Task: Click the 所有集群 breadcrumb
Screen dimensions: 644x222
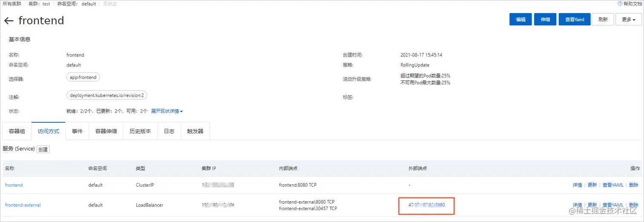Action: point(12,3)
